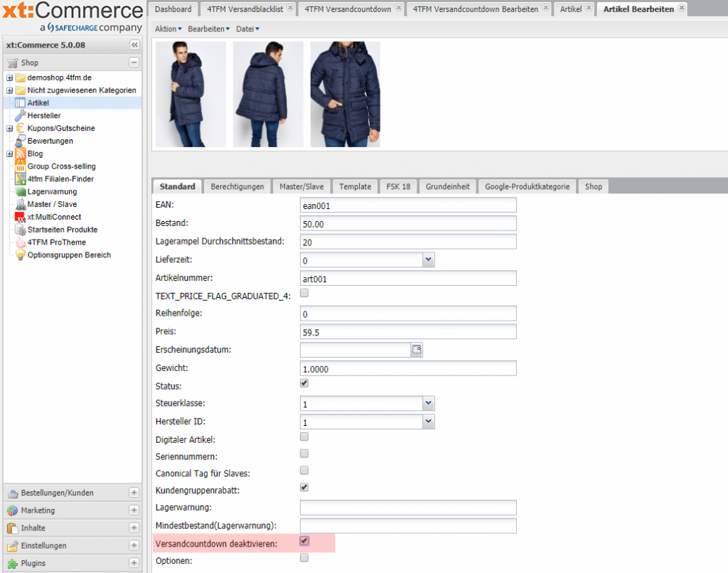This screenshot has height=573, width=728.
Task: Open the xt:MultiConnect icon in sidebar
Action: click(20, 217)
